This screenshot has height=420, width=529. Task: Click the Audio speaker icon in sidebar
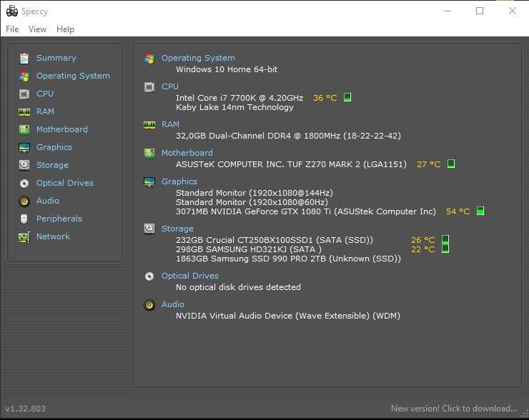pos(24,201)
